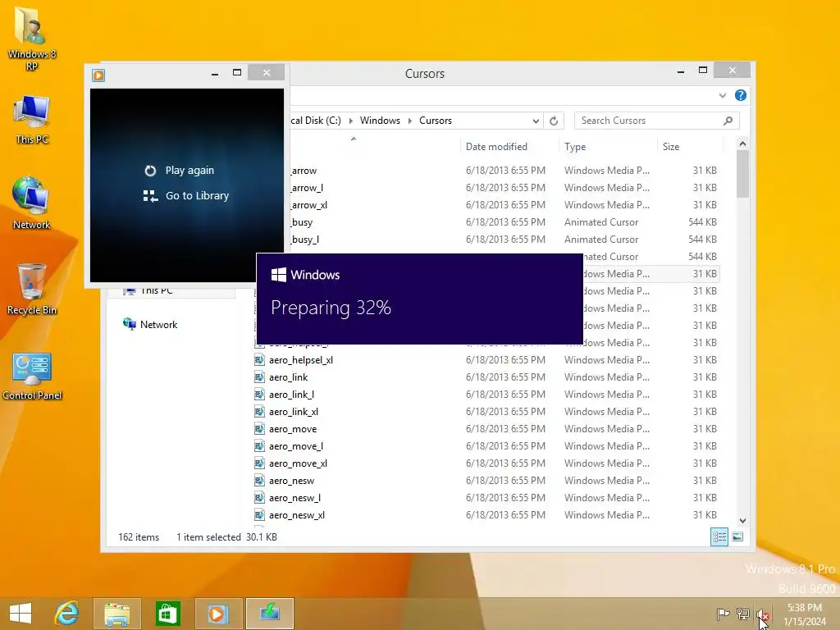Image resolution: width=840 pixels, height=630 pixels.
Task: Select Network in navigation pane
Action: tap(158, 325)
